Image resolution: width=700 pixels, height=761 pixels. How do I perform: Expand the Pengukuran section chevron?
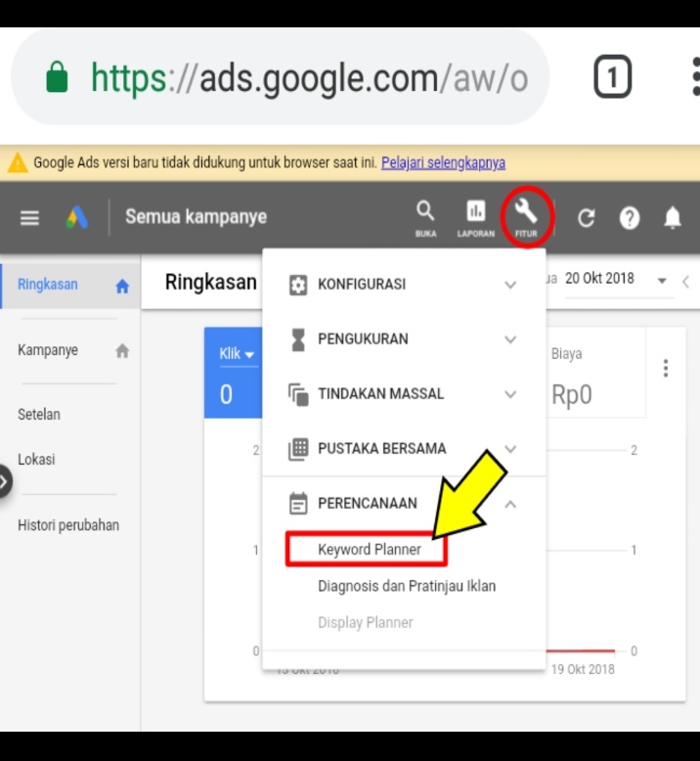click(x=509, y=339)
